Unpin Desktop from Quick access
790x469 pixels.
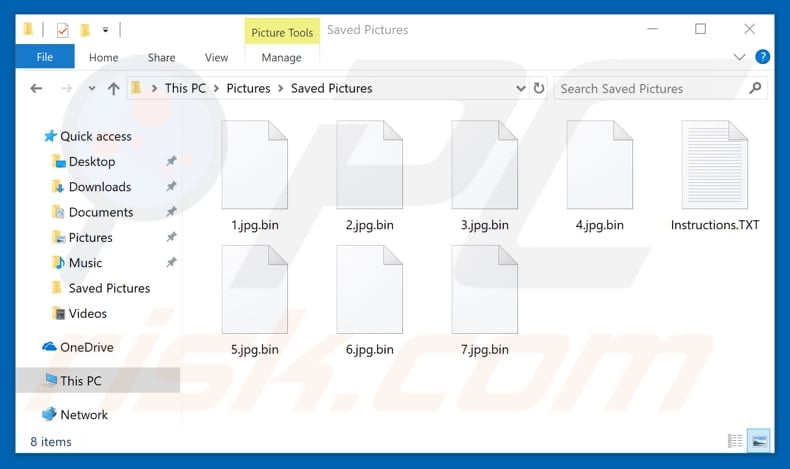[171, 161]
